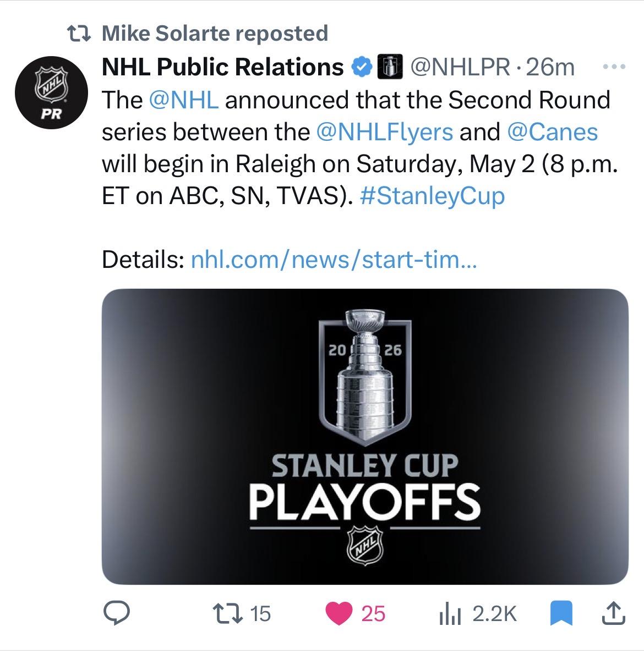Open the Stanley Cup Playoffs image card

365,437
